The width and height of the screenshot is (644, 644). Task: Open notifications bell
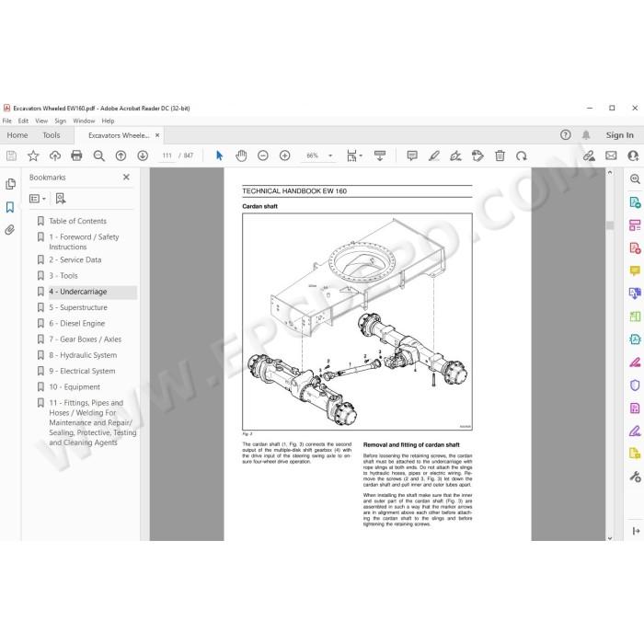586,134
